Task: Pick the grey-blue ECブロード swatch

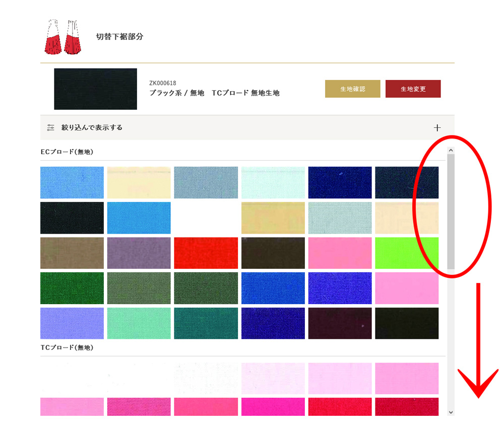Action: click(x=206, y=182)
